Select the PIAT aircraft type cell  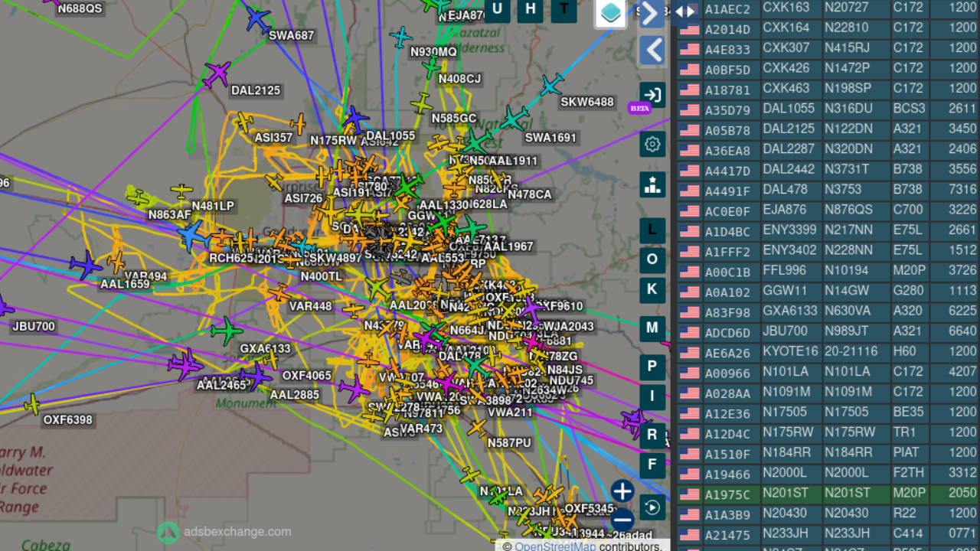(x=910, y=452)
